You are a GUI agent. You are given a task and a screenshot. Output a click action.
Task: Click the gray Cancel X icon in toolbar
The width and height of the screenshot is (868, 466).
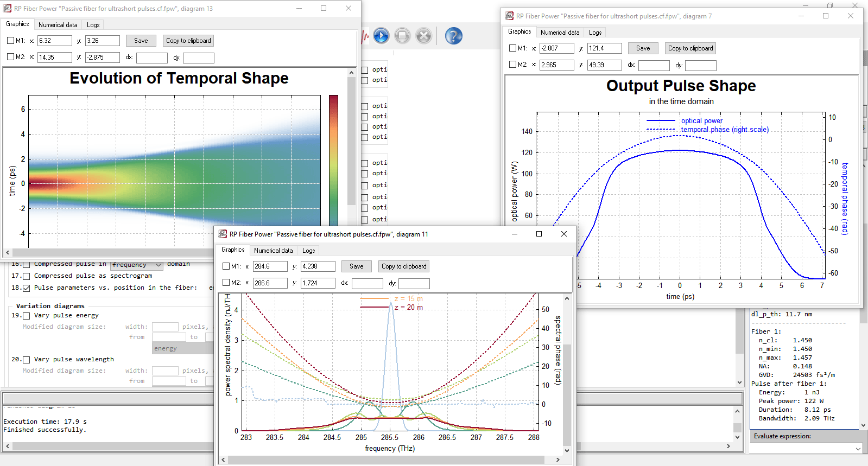423,36
